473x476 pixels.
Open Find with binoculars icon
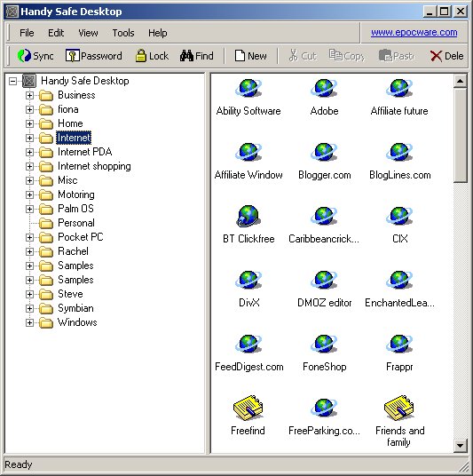point(186,56)
